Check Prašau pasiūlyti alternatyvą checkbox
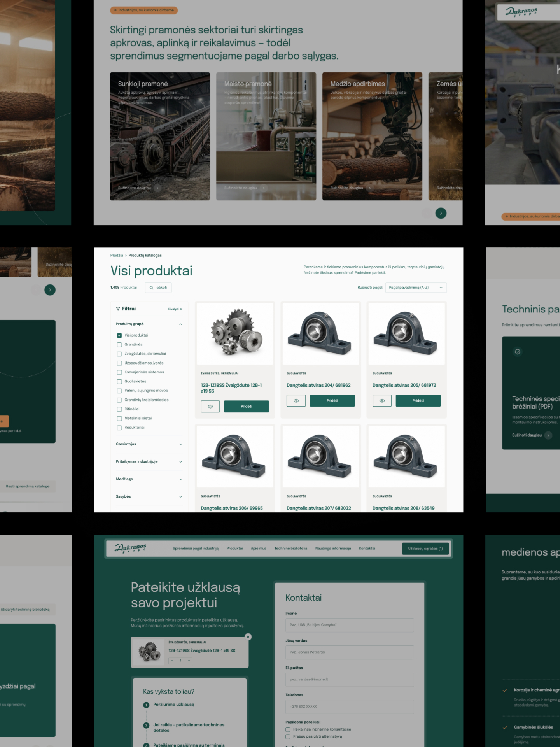Screen dimensions: 560x747 (288, 737)
